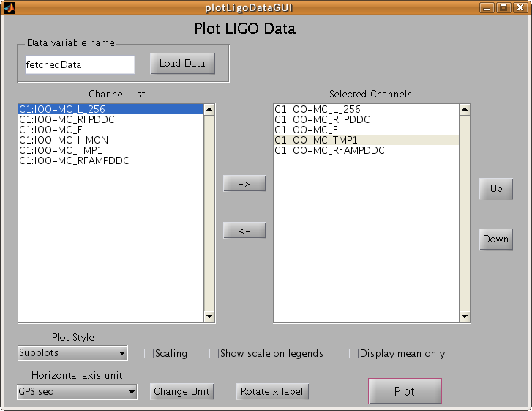This screenshot has width=532, height=411.
Task: Select C1:IOO-MC_I_MON in Channel List
Action: 110,140
